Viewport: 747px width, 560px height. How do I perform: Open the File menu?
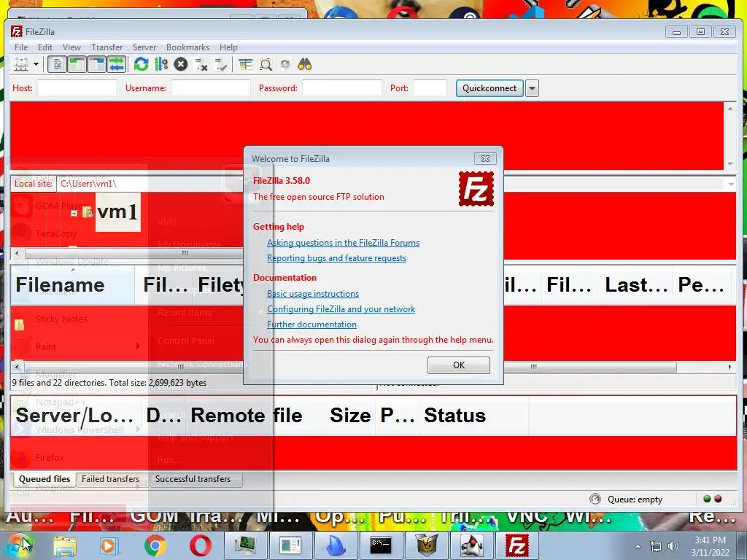[x=21, y=47]
